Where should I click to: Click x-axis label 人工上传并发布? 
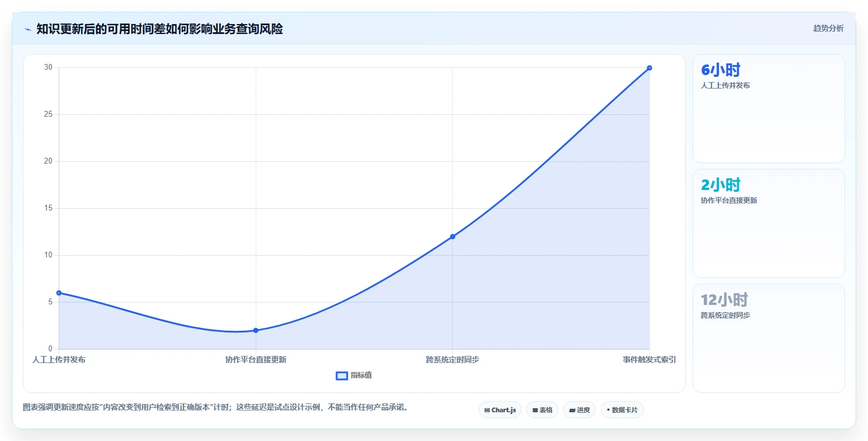pos(59,359)
